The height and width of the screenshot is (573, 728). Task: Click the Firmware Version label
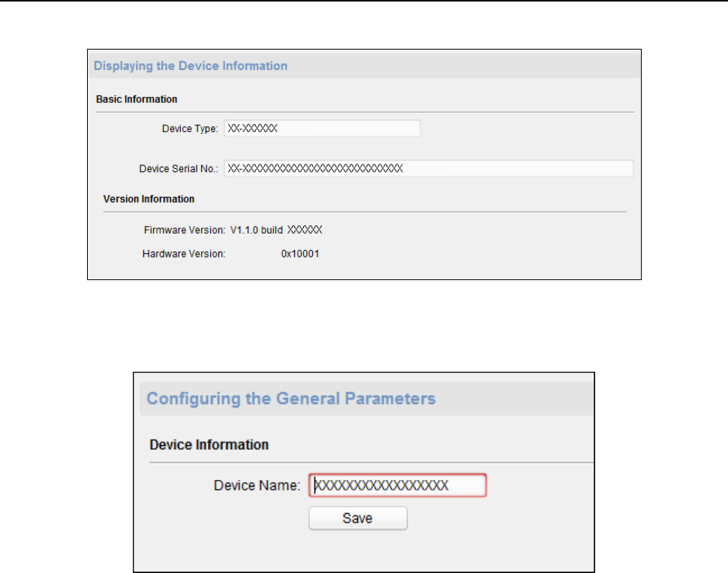(184, 230)
